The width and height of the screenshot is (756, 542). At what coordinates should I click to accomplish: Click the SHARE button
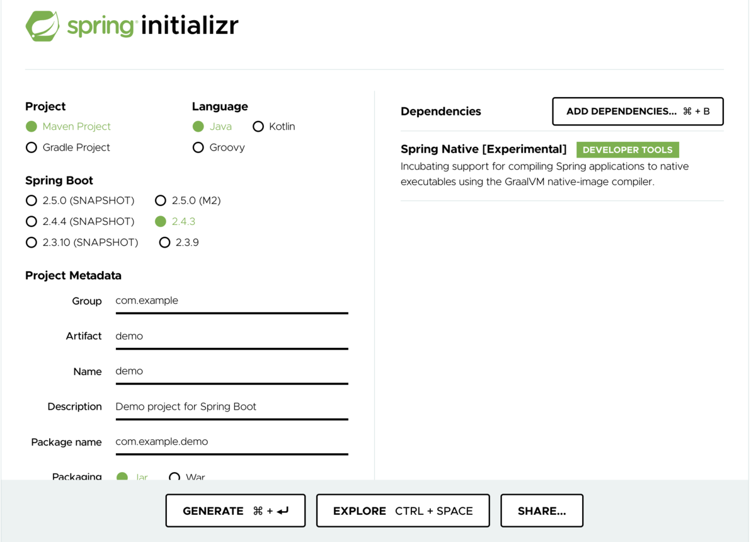pyautogui.click(x=542, y=510)
